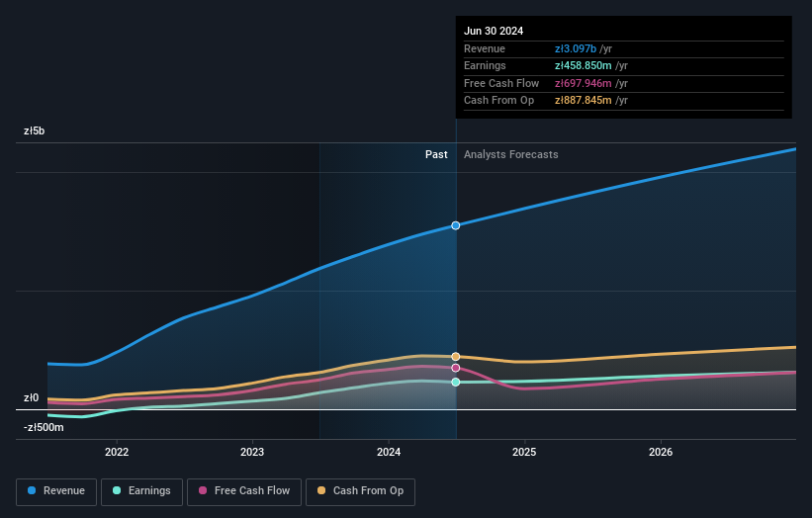Click the Analysts Forecasts label

tap(510, 155)
